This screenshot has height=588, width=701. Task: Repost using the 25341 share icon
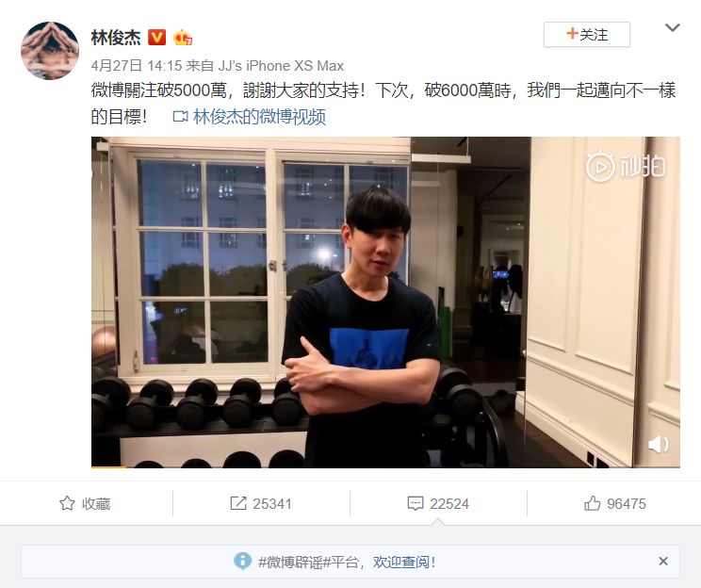[x=261, y=503]
